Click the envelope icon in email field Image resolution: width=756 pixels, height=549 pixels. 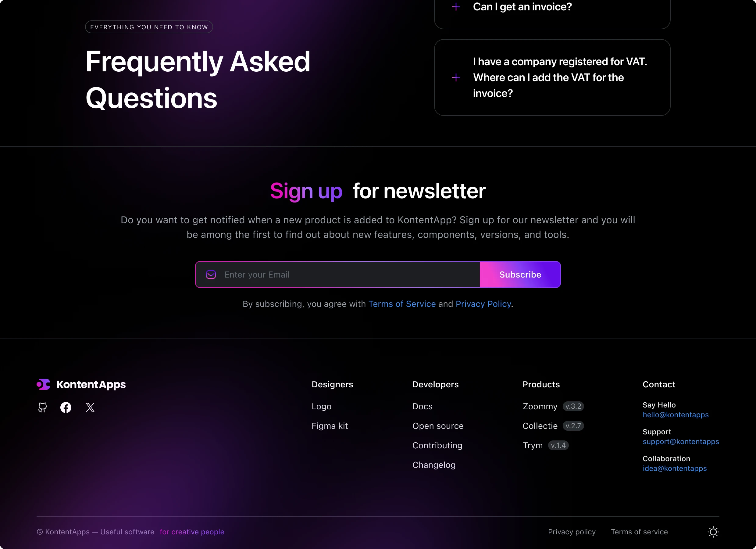coord(211,274)
